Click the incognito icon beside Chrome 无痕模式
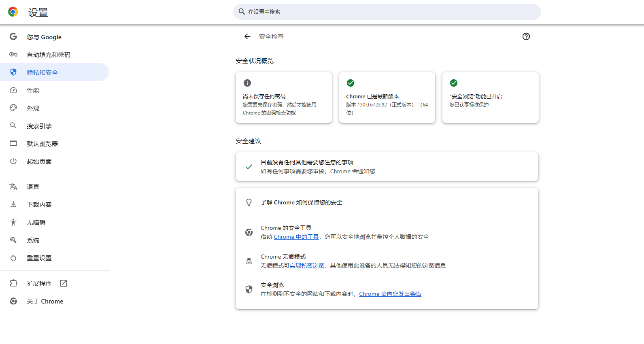The height and width of the screenshot is (344, 644). pos(249,261)
